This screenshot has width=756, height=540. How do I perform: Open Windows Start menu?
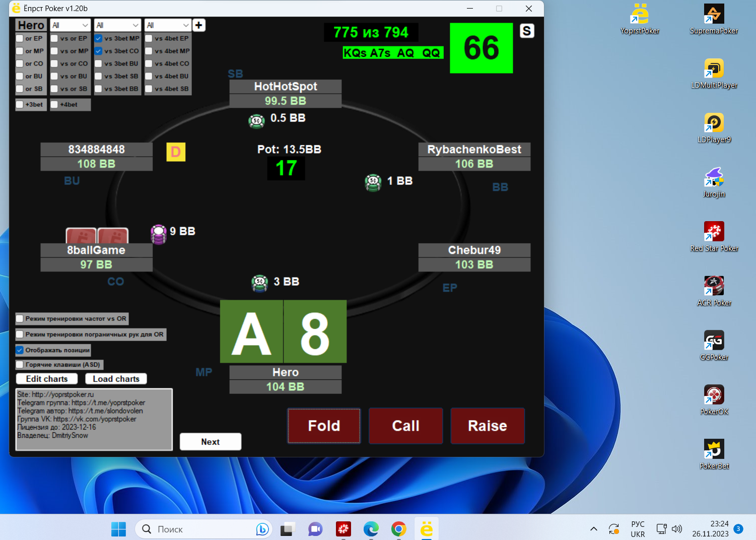[x=119, y=529]
